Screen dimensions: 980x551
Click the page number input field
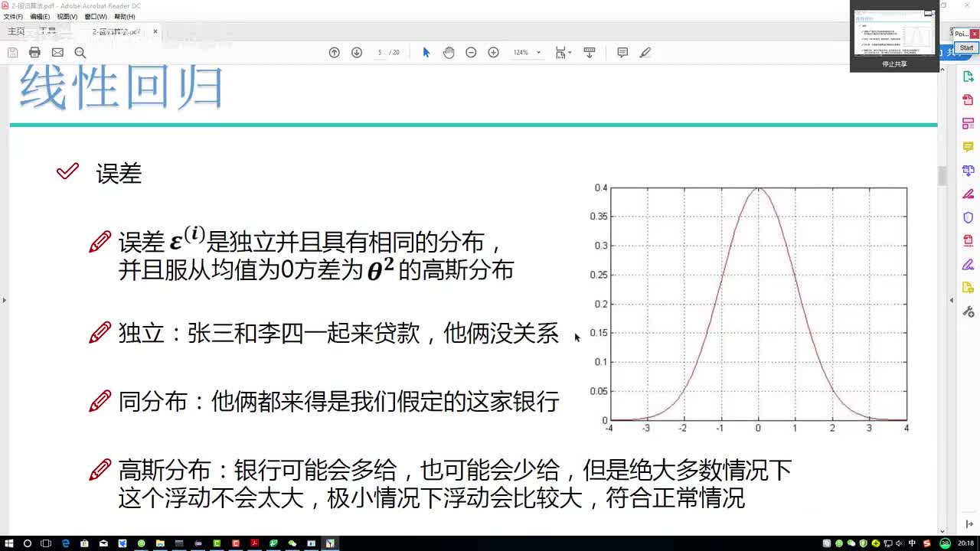click(x=380, y=52)
